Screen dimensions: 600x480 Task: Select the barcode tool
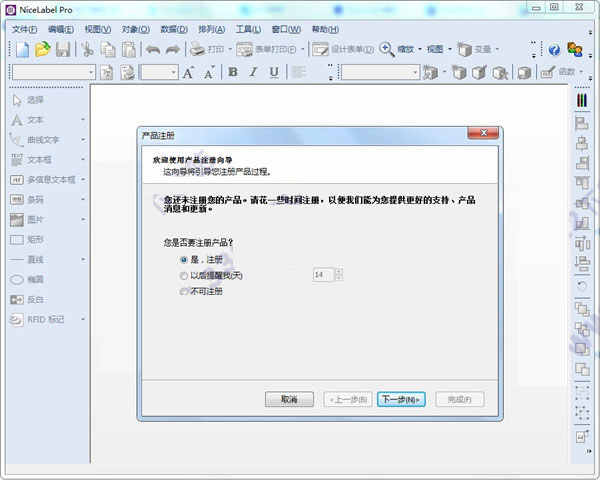click(x=27, y=199)
